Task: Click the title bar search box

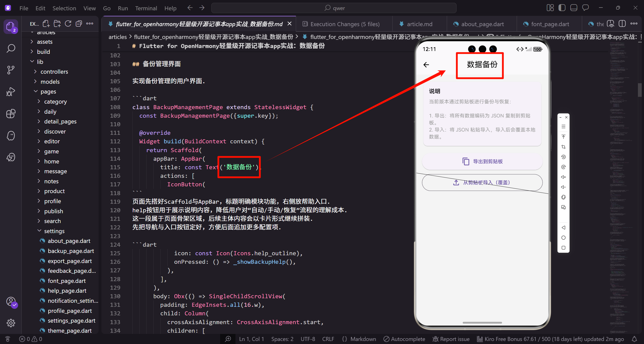Action: pos(334,8)
